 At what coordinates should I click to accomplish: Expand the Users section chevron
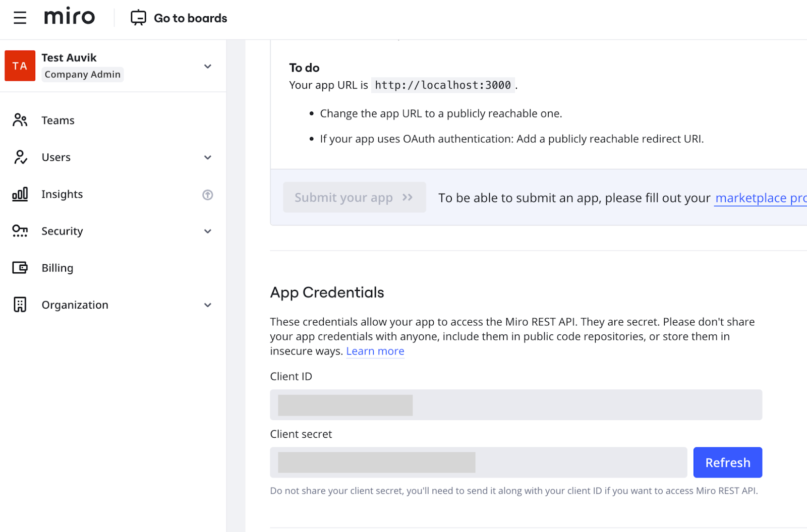[x=207, y=157]
